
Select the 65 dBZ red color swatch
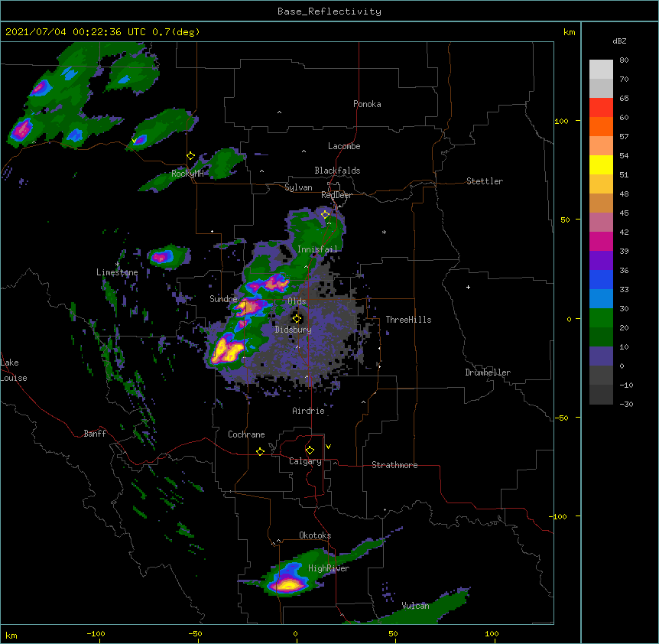point(601,107)
